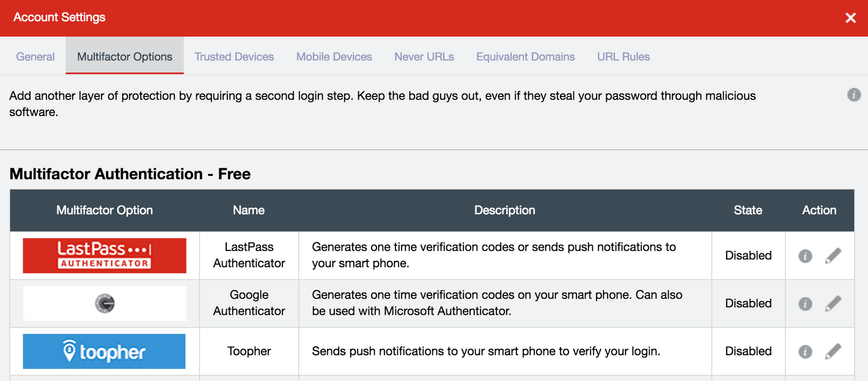
Task: Open the multifactor help info icon
Action: coord(854,95)
